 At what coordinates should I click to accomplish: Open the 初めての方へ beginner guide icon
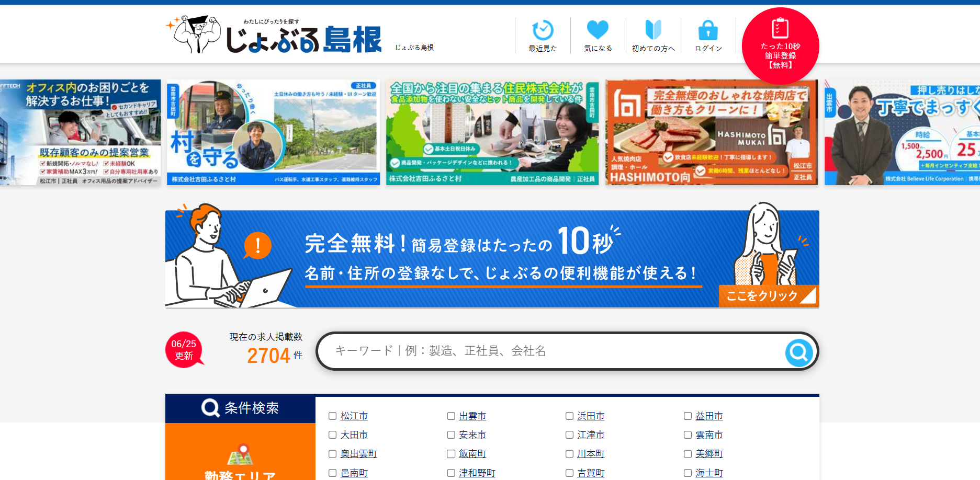(x=653, y=30)
